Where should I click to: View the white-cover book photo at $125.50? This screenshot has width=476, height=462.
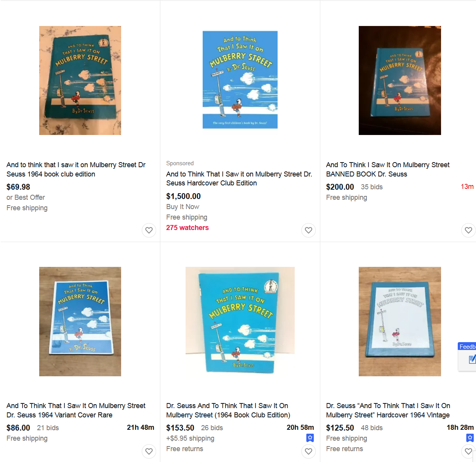coord(400,322)
